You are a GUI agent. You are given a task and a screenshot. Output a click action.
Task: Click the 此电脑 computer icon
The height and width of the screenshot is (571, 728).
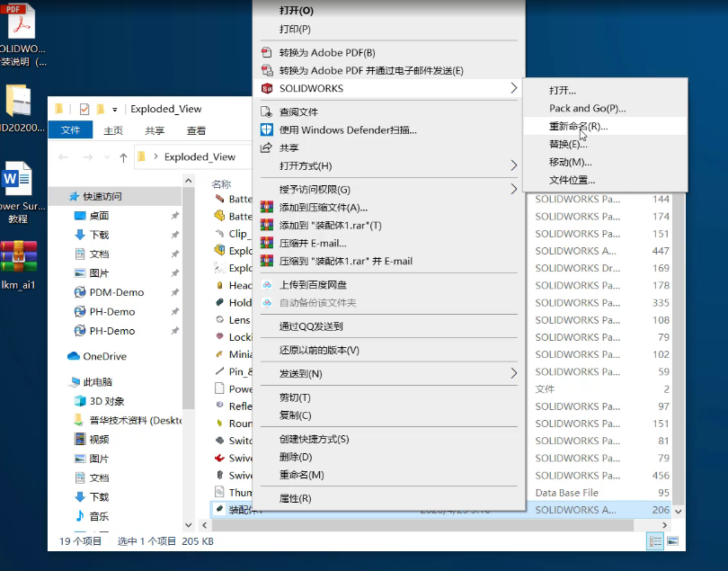75,382
